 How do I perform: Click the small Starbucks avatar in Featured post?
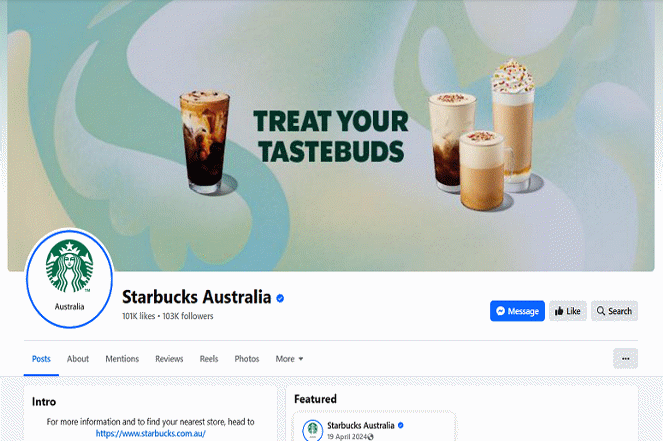(x=312, y=430)
